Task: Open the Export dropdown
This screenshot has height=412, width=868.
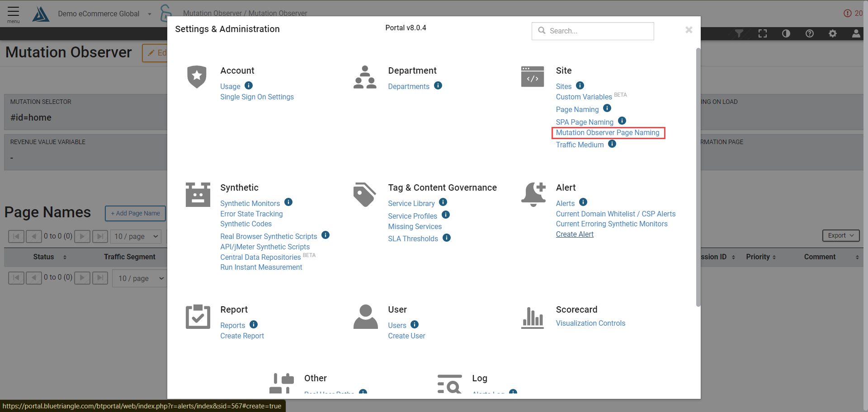Action: click(840, 235)
